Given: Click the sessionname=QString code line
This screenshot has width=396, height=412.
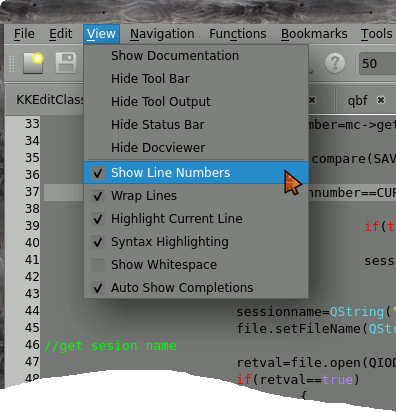Looking at the screenshot, I should click(x=316, y=312).
